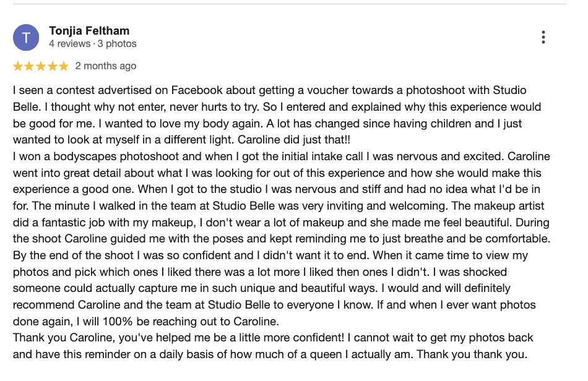The height and width of the screenshot is (381, 588).
Task: Click the purple "T" profile avatar
Action: click(x=26, y=38)
